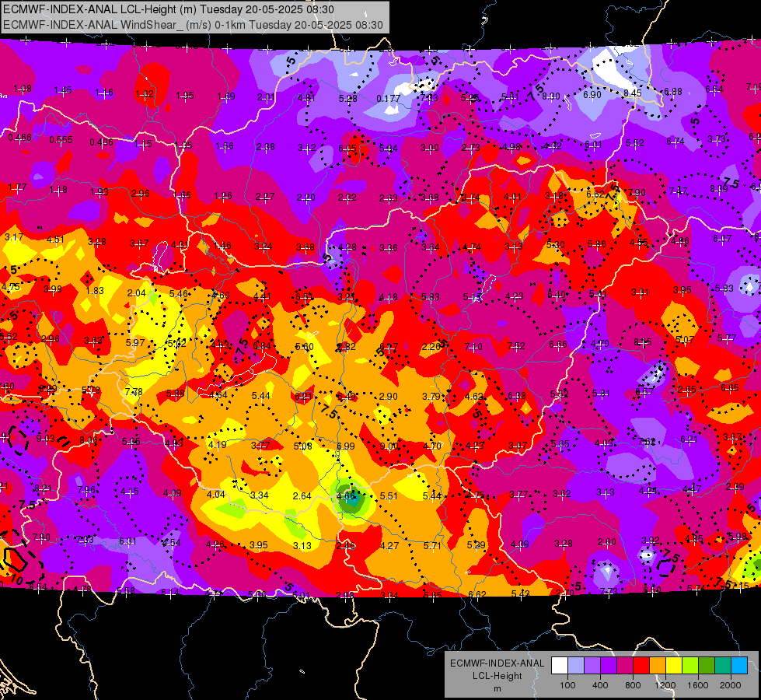761x700 pixels.
Task: Click the legend scale value 800
Action: click(633, 685)
